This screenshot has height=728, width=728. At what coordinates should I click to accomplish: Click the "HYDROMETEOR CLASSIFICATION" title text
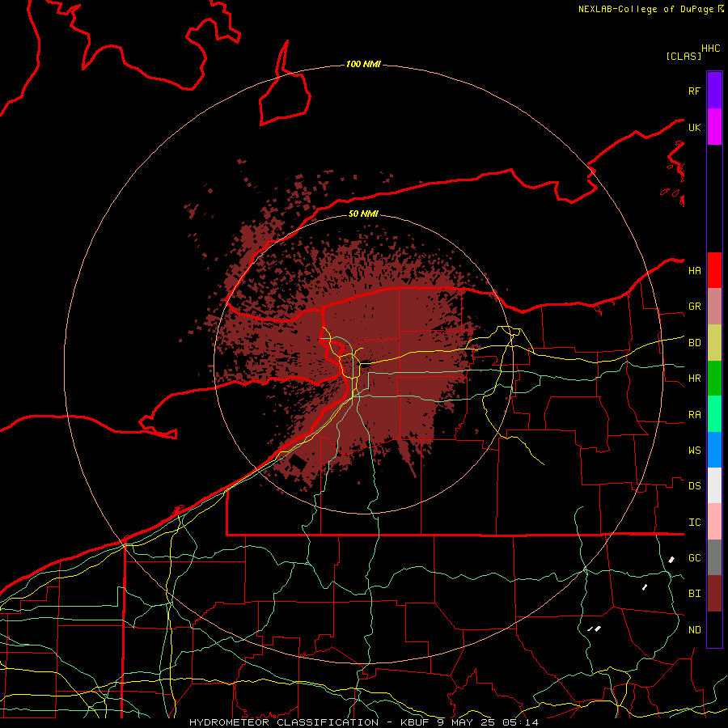(284, 722)
